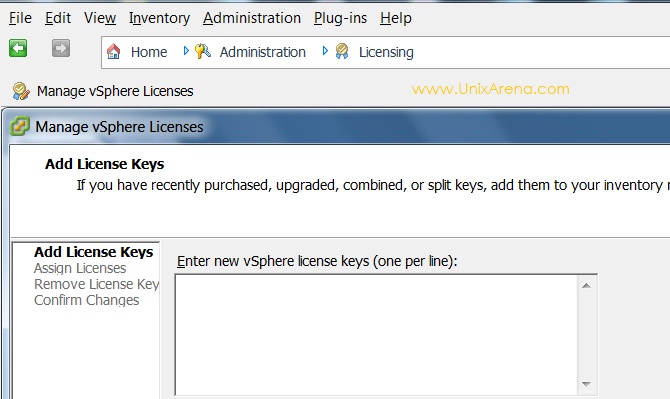Click the 'Enter new vSphere license keys' label
670x399 pixels.
point(317,261)
